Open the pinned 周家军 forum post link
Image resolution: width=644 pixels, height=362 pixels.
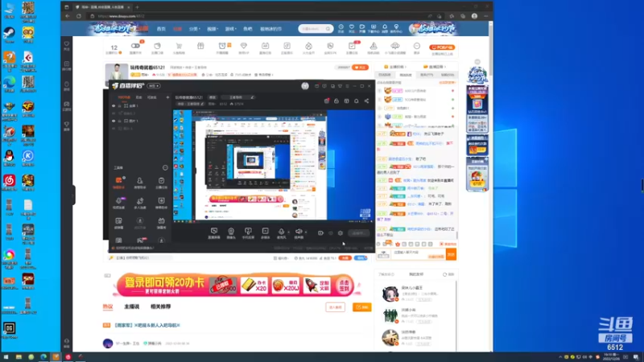147,325
